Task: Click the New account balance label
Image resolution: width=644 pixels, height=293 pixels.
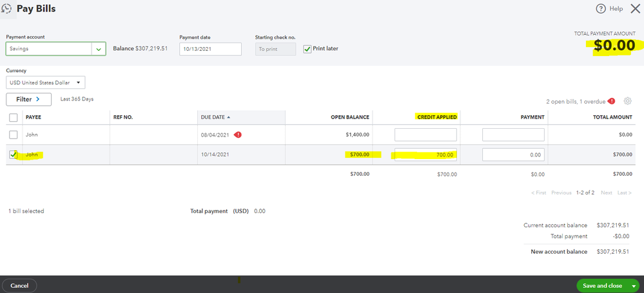Action: [x=559, y=252]
